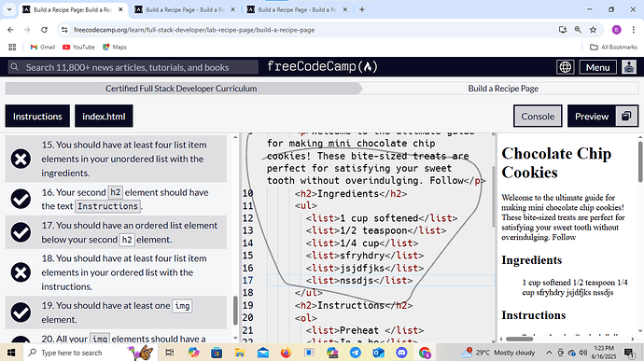The image size is (644, 361).
Task: Expand the tab search dropdown arrow
Action: pyautogui.click(x=9, y=9)
